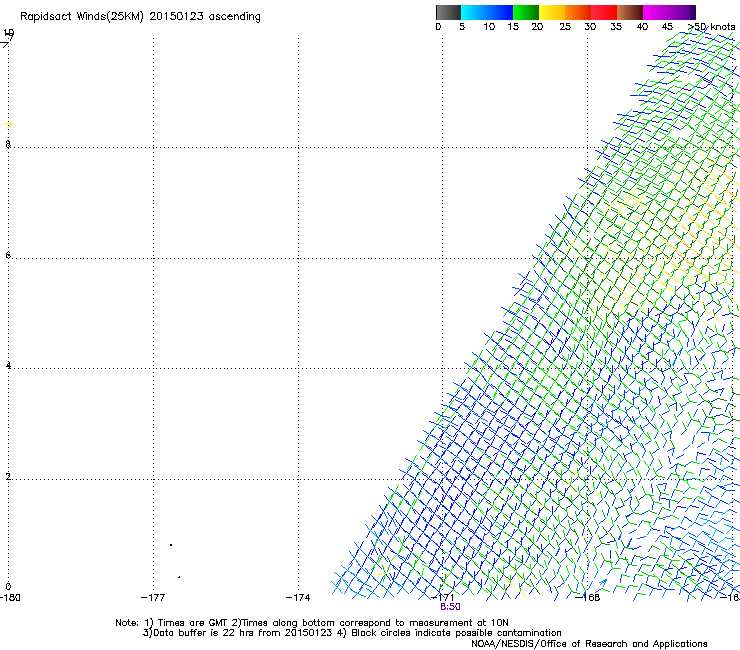Viewport: 740px width, 650px height.
Task: Click the legend scale label '35'
Action: (x=616, y=27)
